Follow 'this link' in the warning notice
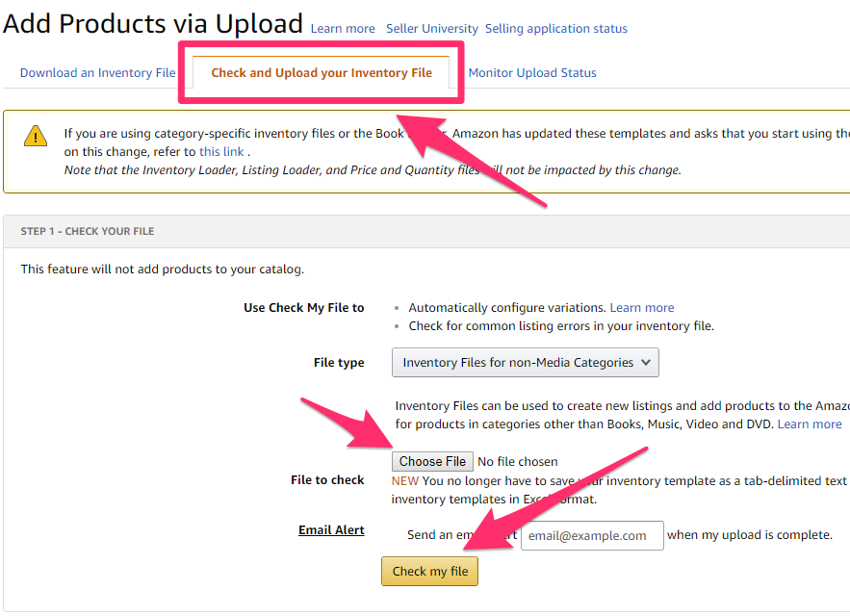The width and height of the screenshot is (850, 616). (x=221, y=152)
